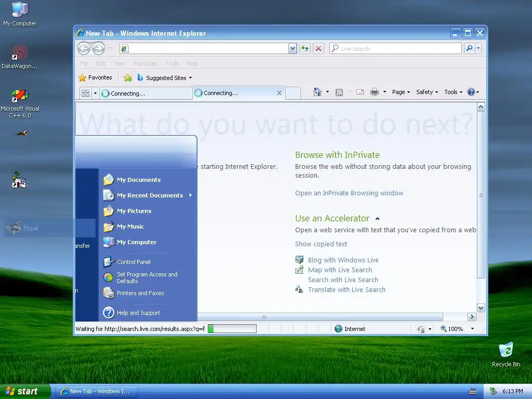Open the Safety menu dropdown
This screenshot has height=399, width=532.
(427, 92)
